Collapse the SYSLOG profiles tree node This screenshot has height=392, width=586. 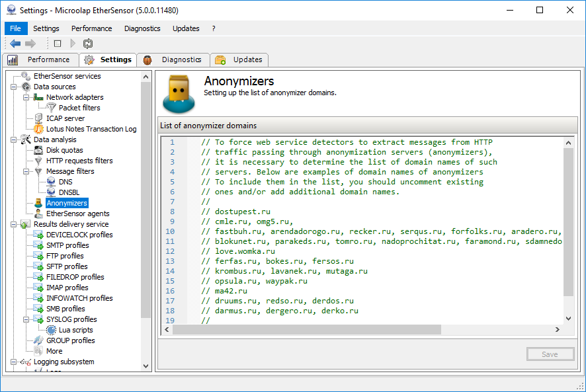(26, 319)
